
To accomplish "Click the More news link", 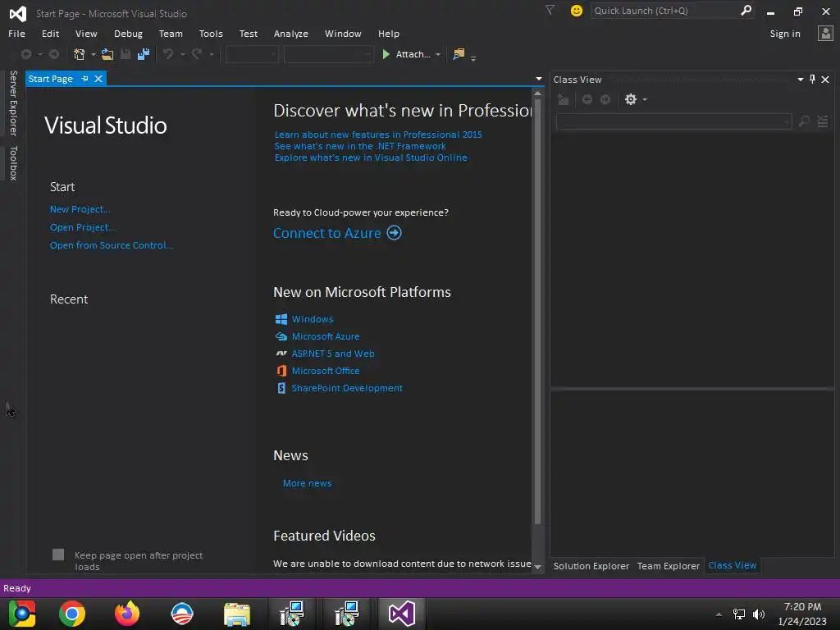I will pyautogui.click(x=307, y=483).
